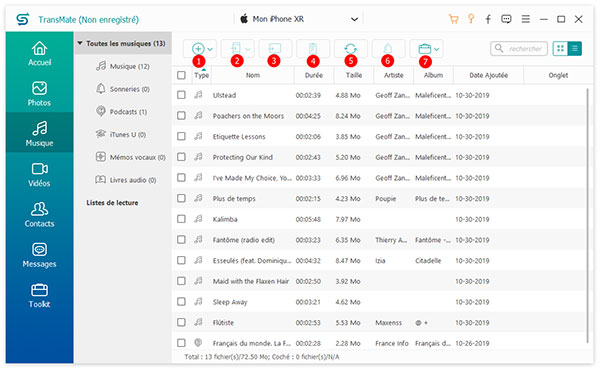Select the Flûtiste track name

point(223,323)
